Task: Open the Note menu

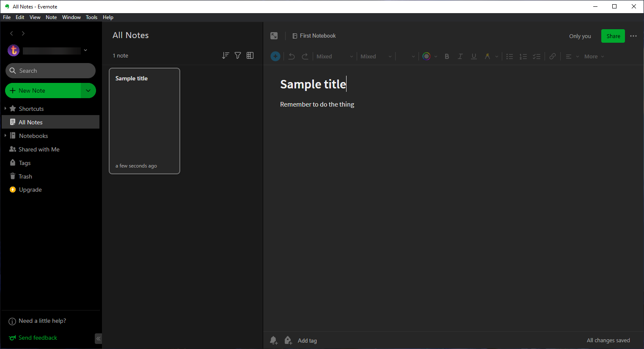Action: (51, 17)
